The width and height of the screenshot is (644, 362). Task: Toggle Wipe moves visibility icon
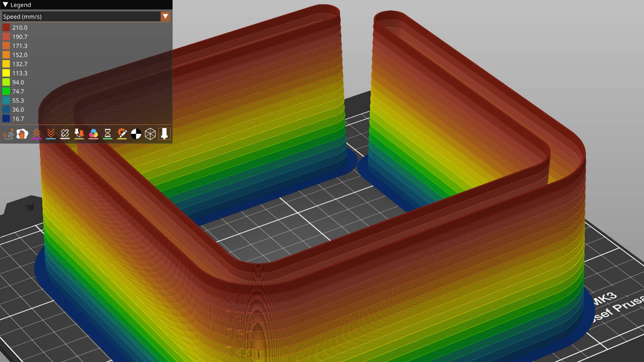point(22,134)
